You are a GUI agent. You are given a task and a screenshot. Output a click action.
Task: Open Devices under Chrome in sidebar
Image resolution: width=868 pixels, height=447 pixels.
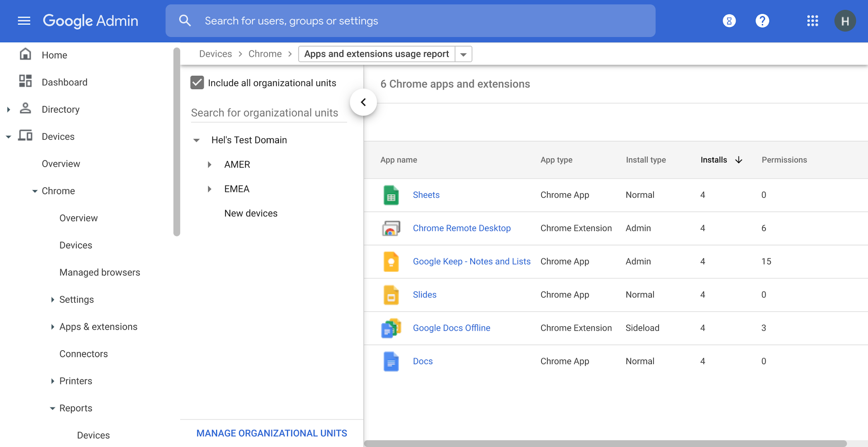click(76, 245)
